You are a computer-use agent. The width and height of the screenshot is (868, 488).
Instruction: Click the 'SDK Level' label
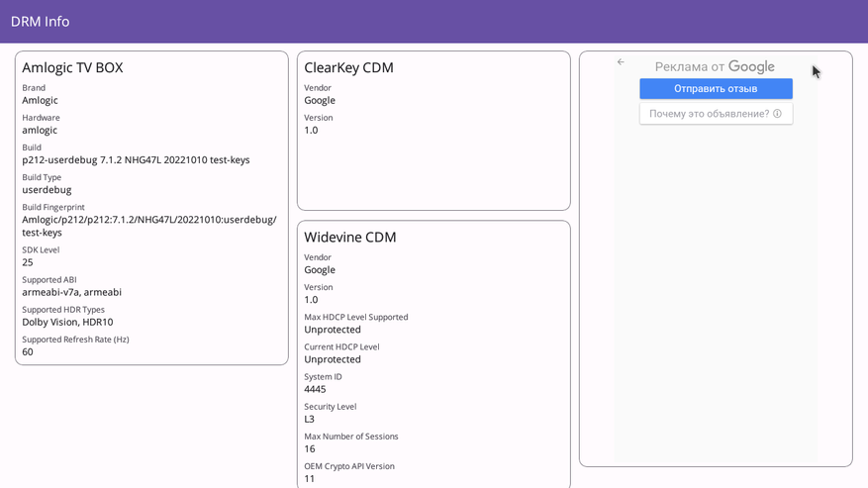41,249
